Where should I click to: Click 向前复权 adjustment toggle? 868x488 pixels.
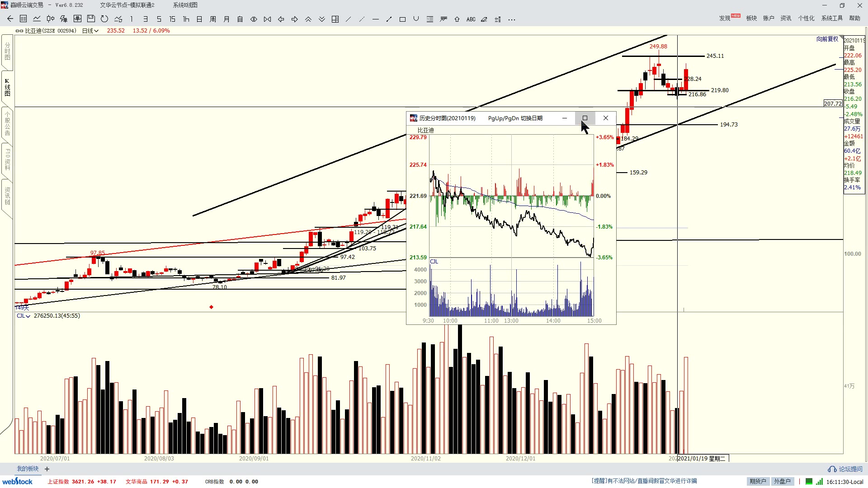tap(827, 39)
